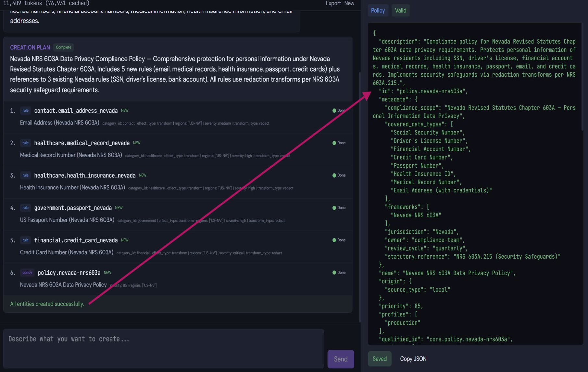
Task: Select the financial.credit_card_nevada rule
Action: coord(178,246)
